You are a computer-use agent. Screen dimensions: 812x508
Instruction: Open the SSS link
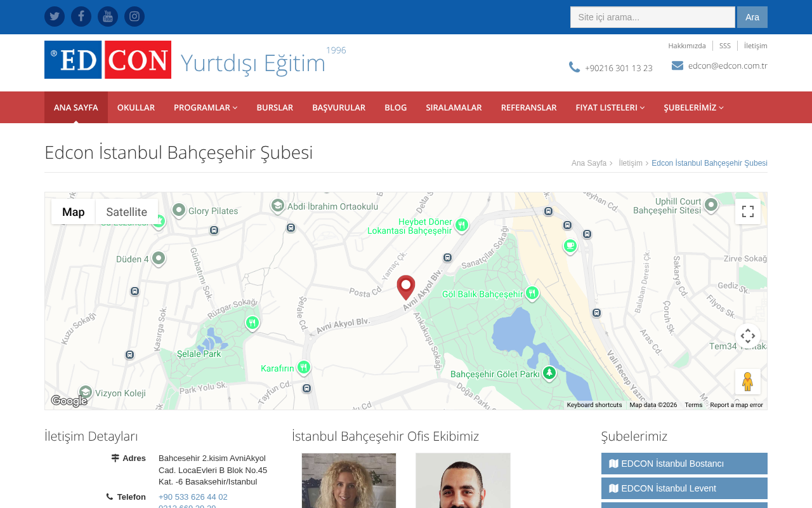pyautogui.click(x=725, y=46)
